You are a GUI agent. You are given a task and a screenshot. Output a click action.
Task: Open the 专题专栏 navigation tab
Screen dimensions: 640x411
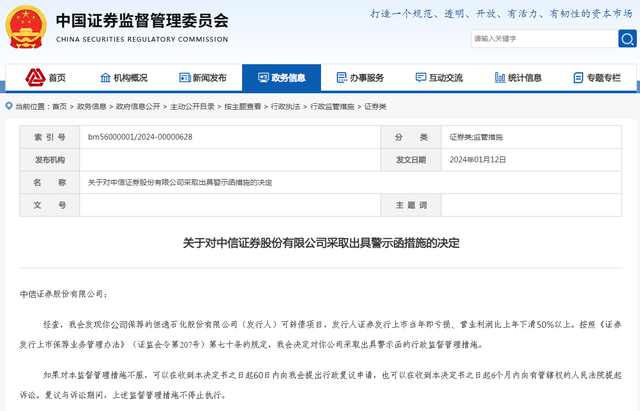tap(597, 78)
